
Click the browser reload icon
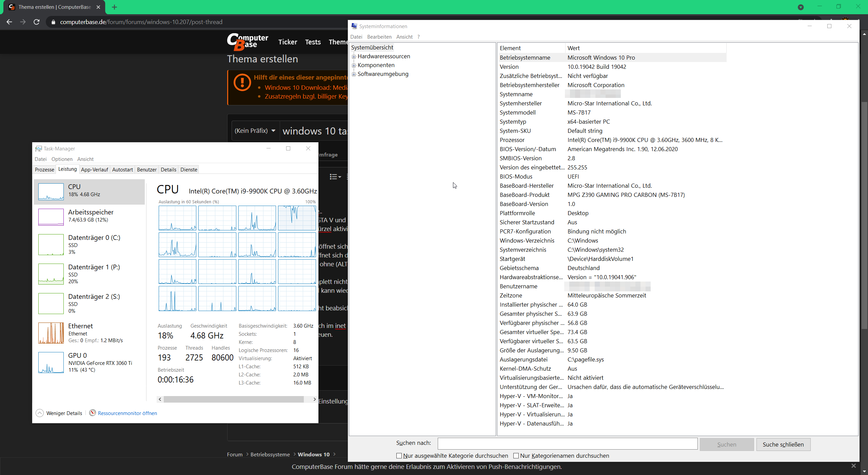(37, 22)
